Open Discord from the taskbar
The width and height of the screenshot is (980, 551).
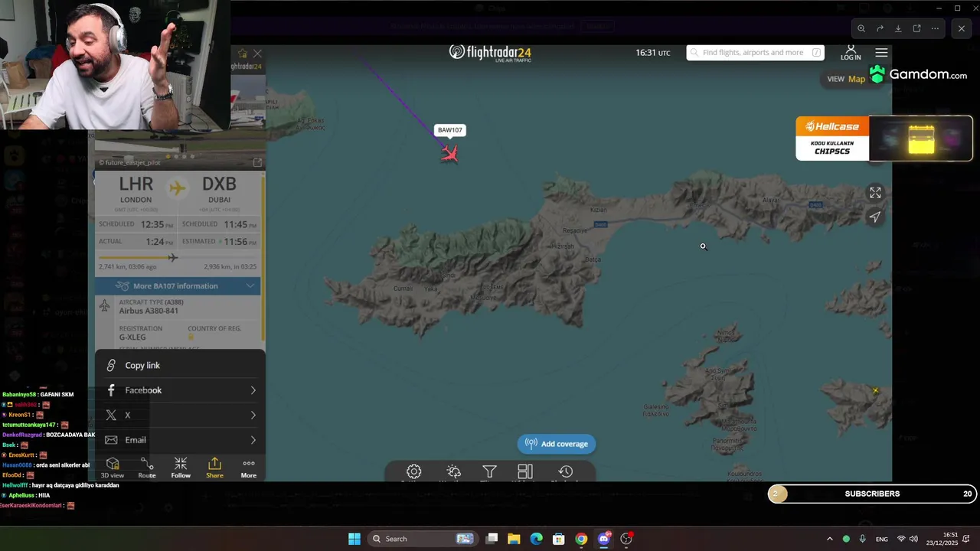[x=603, y=539]
